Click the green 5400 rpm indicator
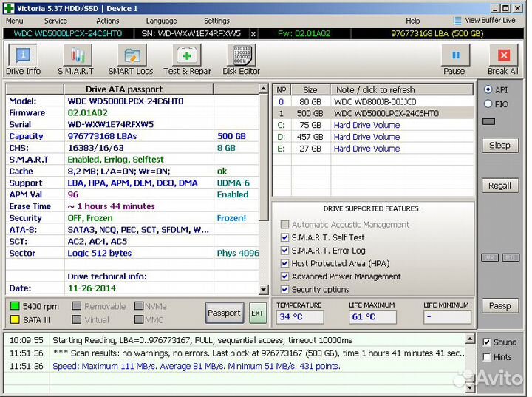This screenshot has height=397, width=532. click(15, 306)
